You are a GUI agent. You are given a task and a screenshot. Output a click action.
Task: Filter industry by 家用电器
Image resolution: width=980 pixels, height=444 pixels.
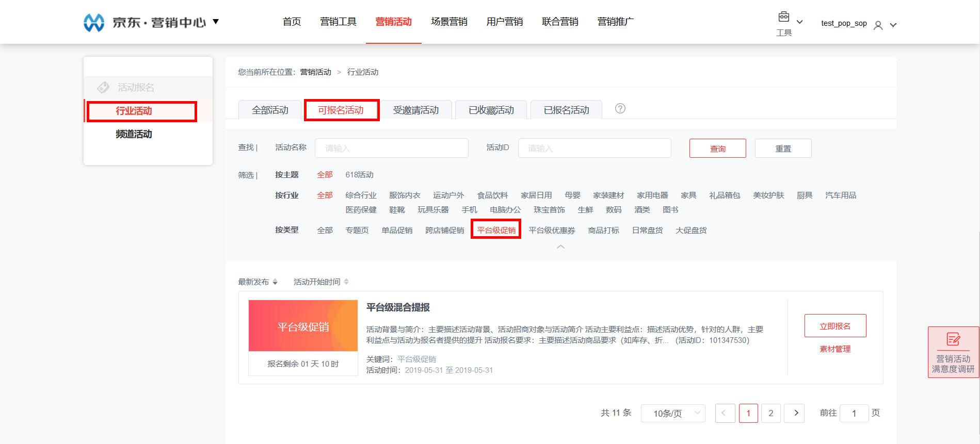[652, 195]
